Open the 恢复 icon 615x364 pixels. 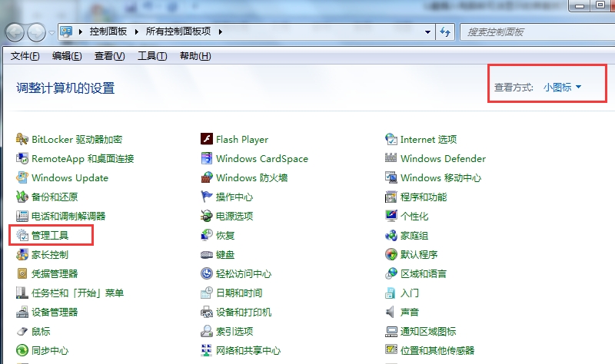pyautogui.click(x=207, y=235)
